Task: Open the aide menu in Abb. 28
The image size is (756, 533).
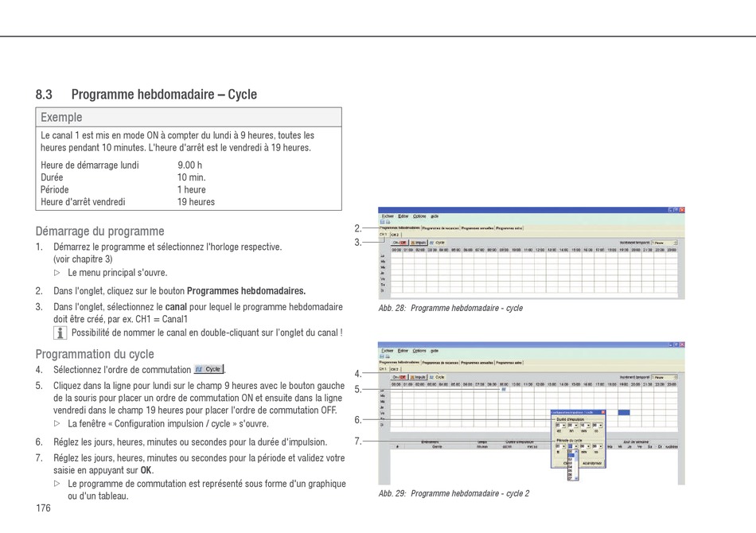Action: [x=435, y=216]
